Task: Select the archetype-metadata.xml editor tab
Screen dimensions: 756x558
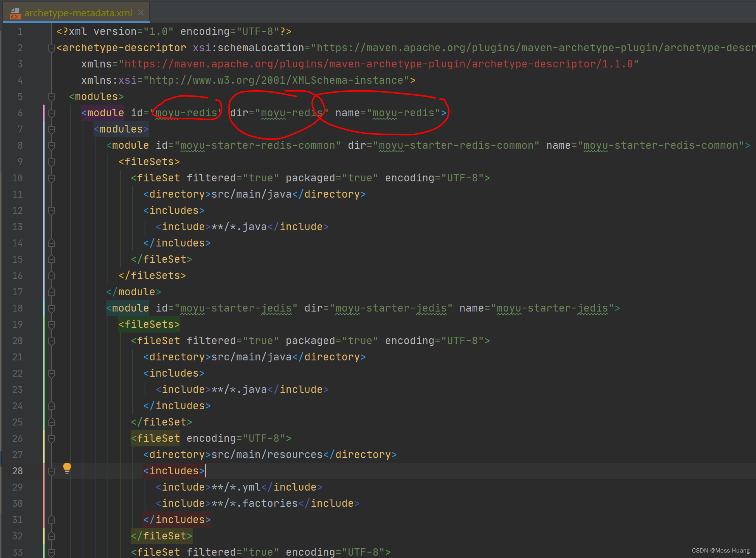Action: pyautogui.click(x=76, y=13)
